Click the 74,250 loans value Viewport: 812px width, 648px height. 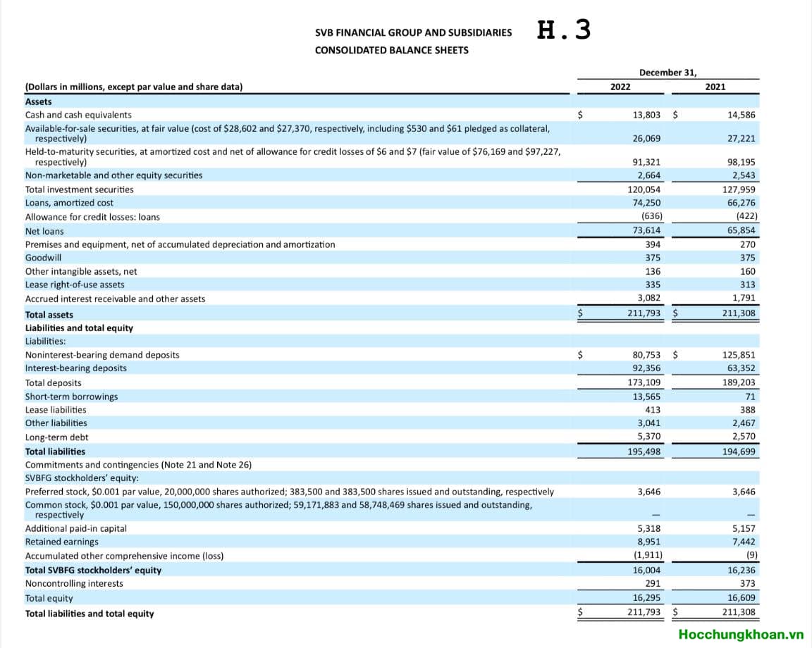(646, 204)
